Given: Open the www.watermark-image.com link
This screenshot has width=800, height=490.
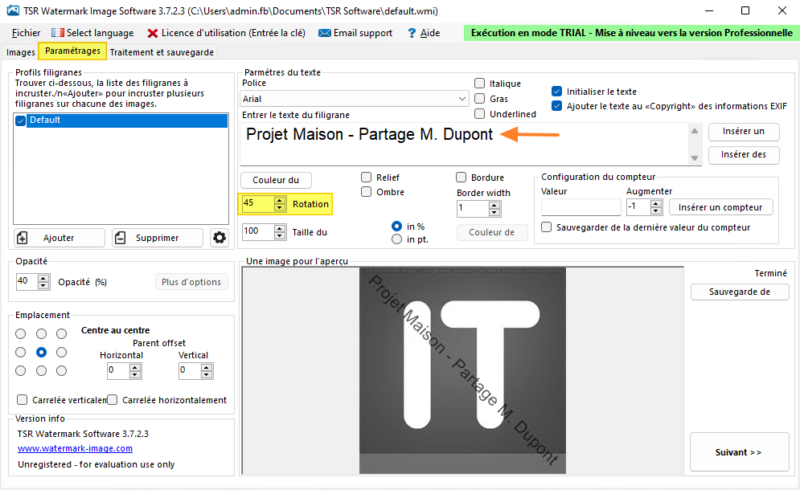Looking at the screenshot, I should tap(75, 449).
